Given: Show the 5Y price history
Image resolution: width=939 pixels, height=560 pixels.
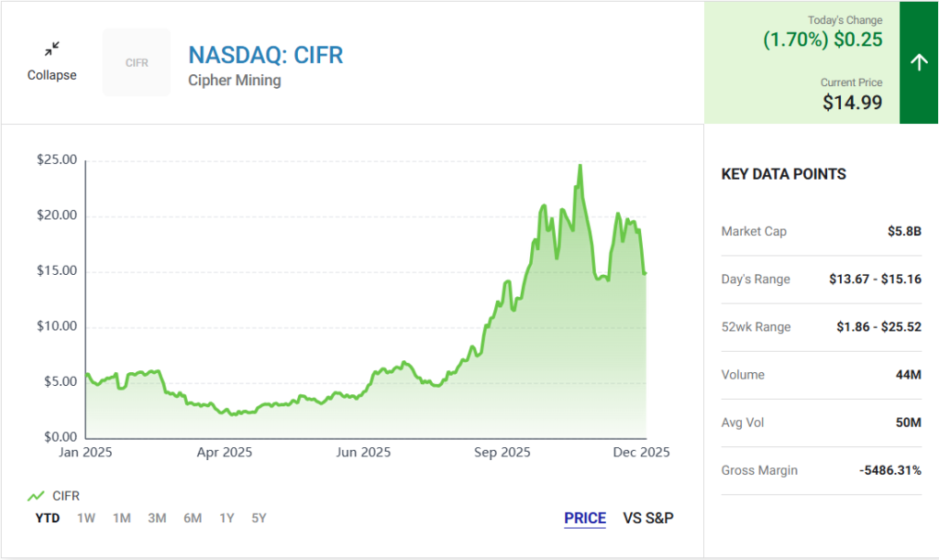Looking at the screenshot, I should (x=260, y=518).
